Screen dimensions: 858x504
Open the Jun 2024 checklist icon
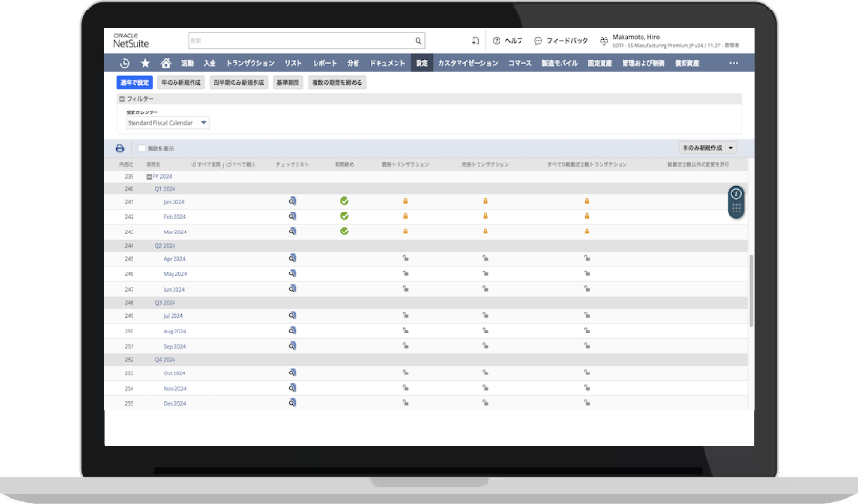[293, 288]
